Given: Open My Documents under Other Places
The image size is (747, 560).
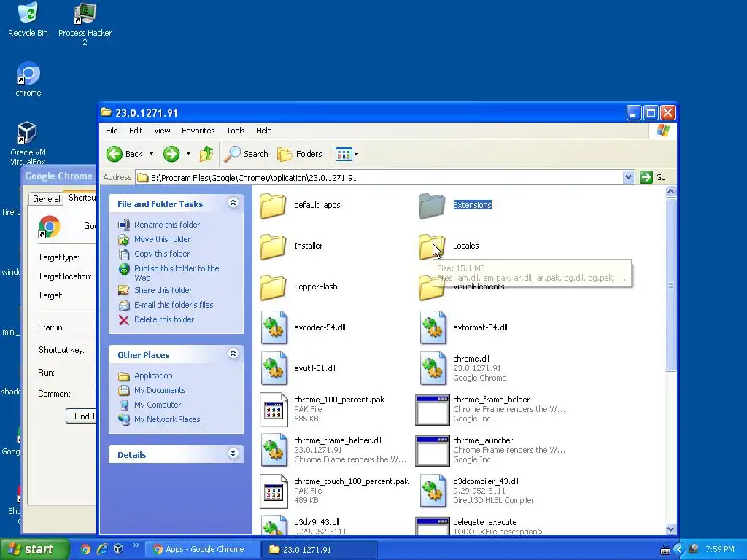Looking at the screenshot, I should tap(160, 390).
